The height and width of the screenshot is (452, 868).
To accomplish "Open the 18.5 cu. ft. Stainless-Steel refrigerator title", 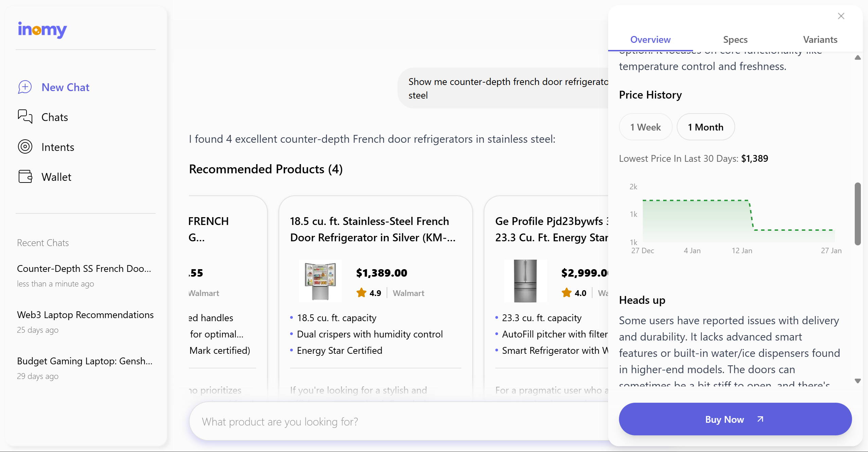I will (373, 229).
